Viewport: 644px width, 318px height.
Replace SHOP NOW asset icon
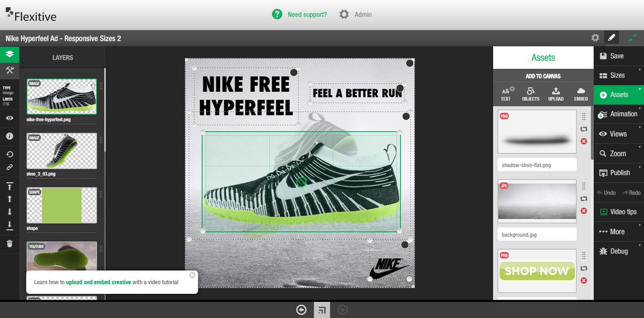coord(584,268)
